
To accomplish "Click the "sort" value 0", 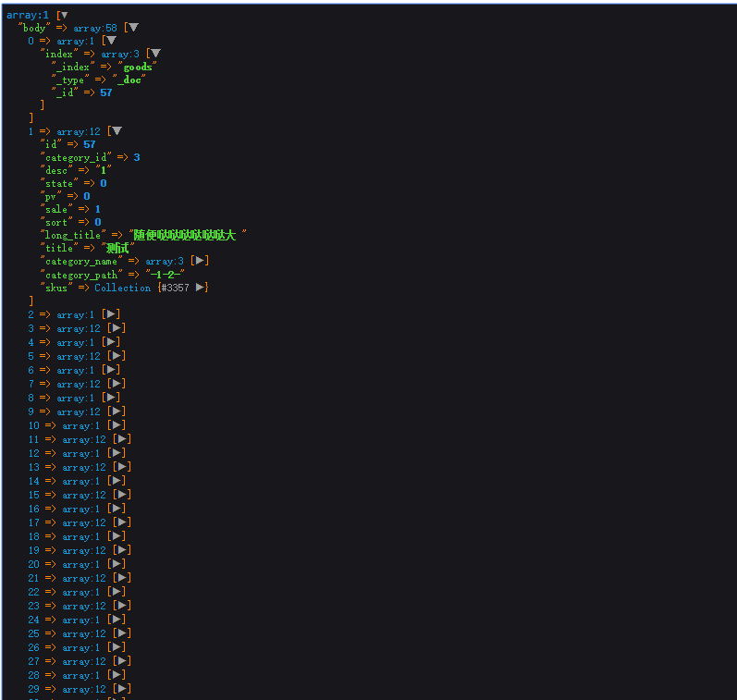I will point(98,222).
